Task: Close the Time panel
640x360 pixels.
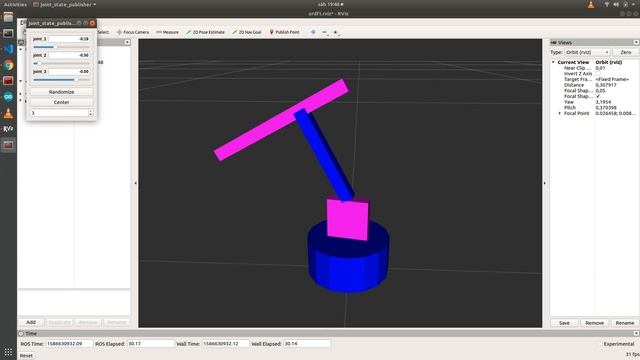Action: 636,333
